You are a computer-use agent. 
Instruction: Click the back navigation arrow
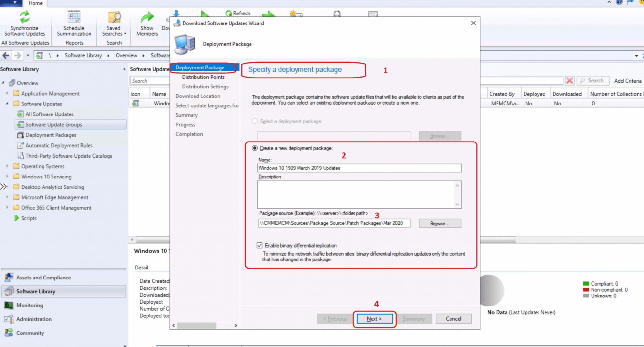pyautogui.click(x=6, y=55)
